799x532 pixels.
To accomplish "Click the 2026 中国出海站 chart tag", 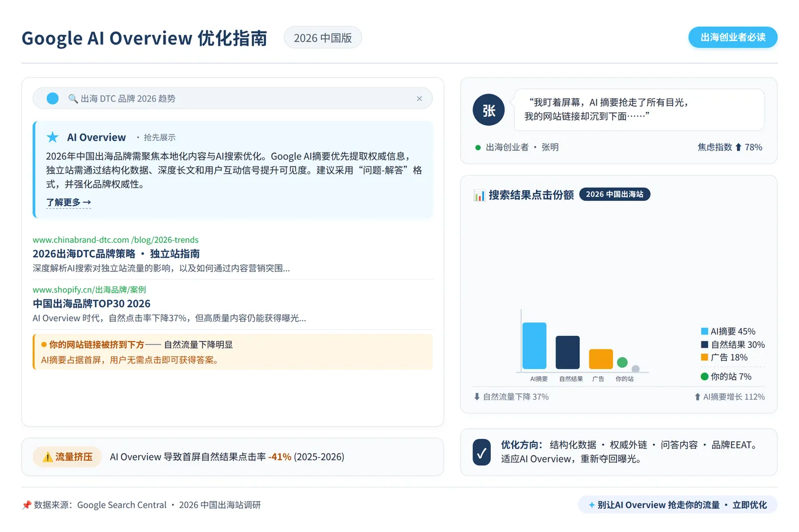I will [615, 194].
